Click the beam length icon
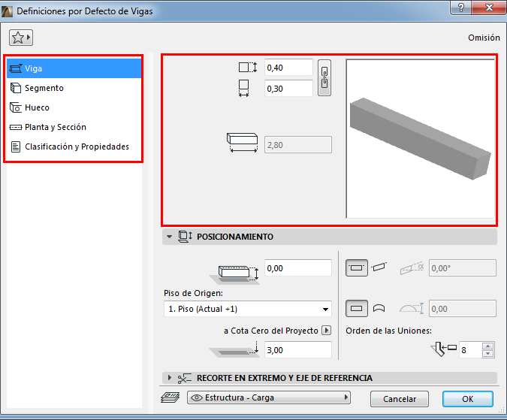 click(242, 143)
